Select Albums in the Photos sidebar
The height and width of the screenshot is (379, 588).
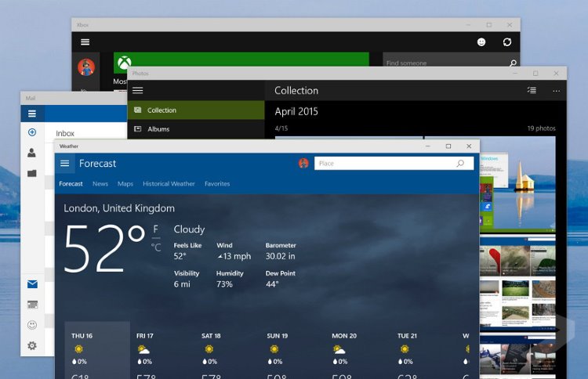click(158, 129)
